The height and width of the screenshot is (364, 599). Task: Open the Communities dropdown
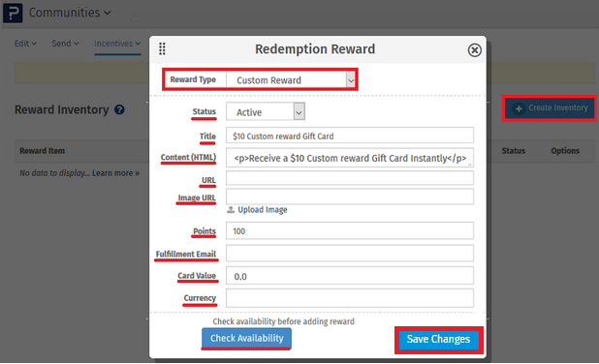(x=70, y=13)
